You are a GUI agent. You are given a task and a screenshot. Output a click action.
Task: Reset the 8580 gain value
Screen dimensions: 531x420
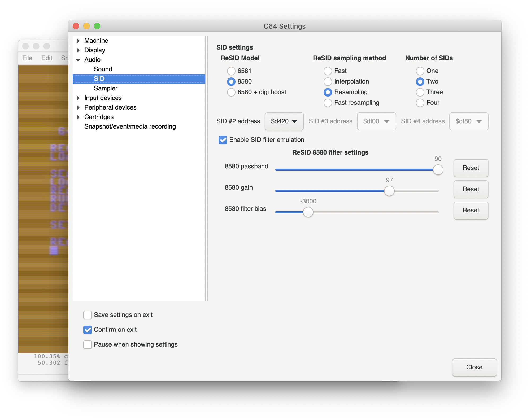point(471,189)
